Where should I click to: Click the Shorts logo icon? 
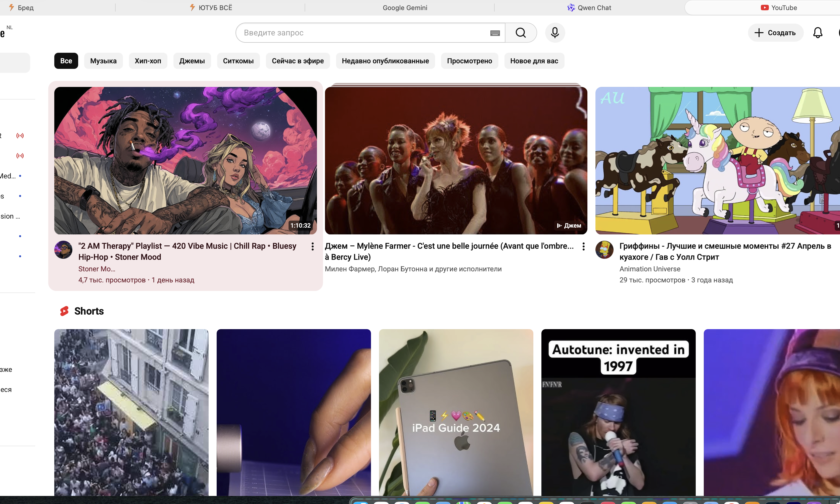tap(64, 311)
